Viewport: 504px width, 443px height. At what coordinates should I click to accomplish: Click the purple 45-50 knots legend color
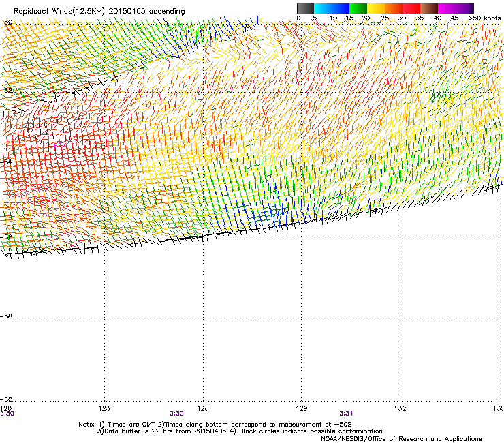464,8
